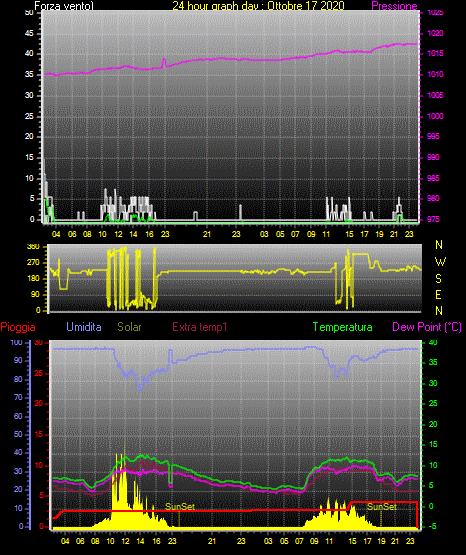Select the 24 hour graph day title
This screenshot has width=466, height=555.
[x=258, y=6]
